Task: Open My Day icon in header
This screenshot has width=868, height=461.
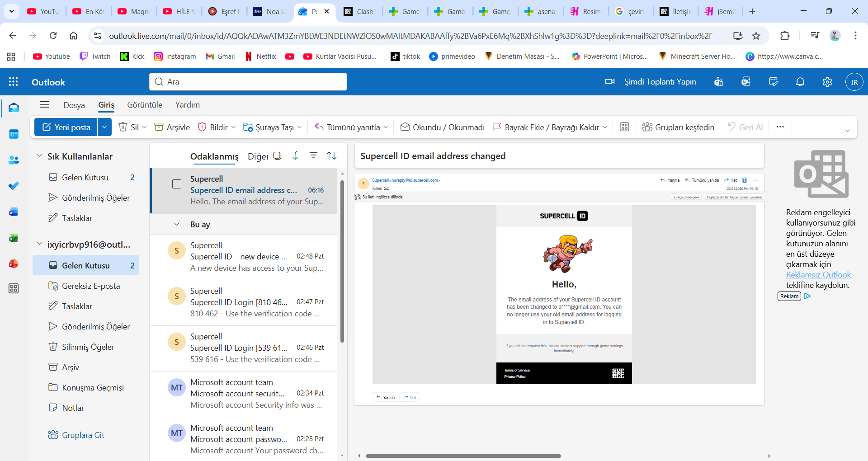Action: (773, 82)
